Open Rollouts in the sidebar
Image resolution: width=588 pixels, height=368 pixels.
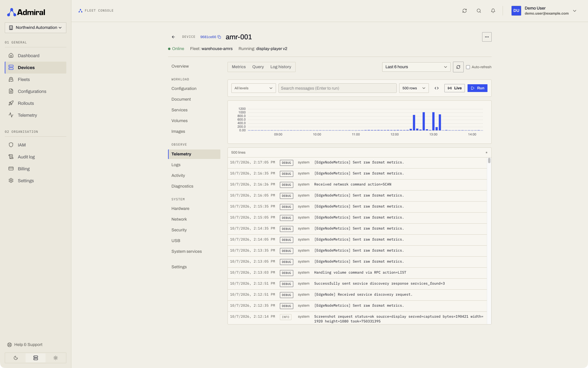pyautogui.click(x=36, y=103)
